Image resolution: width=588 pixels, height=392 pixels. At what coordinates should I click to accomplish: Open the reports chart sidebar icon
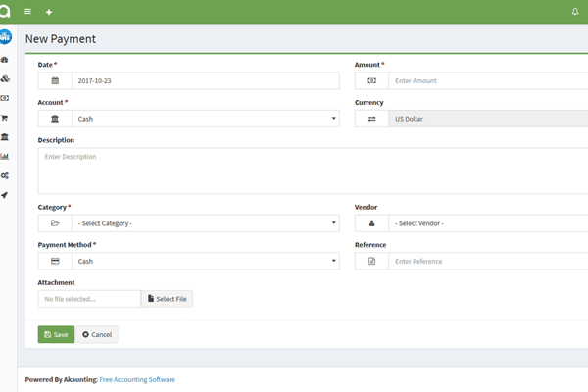pyautogui.click(x=5, y=156)
